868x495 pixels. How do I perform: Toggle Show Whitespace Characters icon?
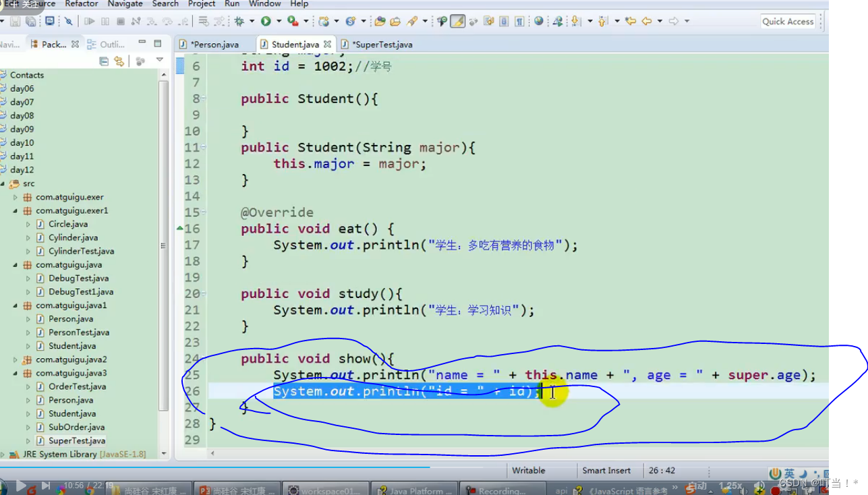tap(519, 22)
